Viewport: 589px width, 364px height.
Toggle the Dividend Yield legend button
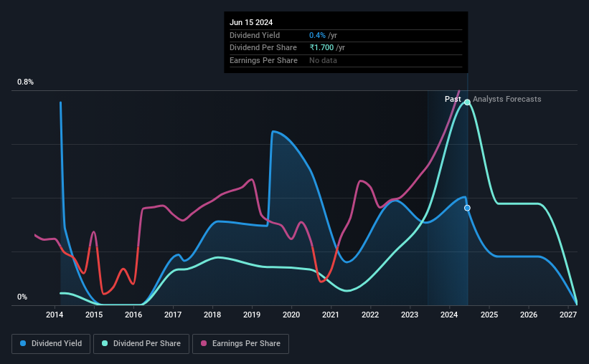pos(51,344)
